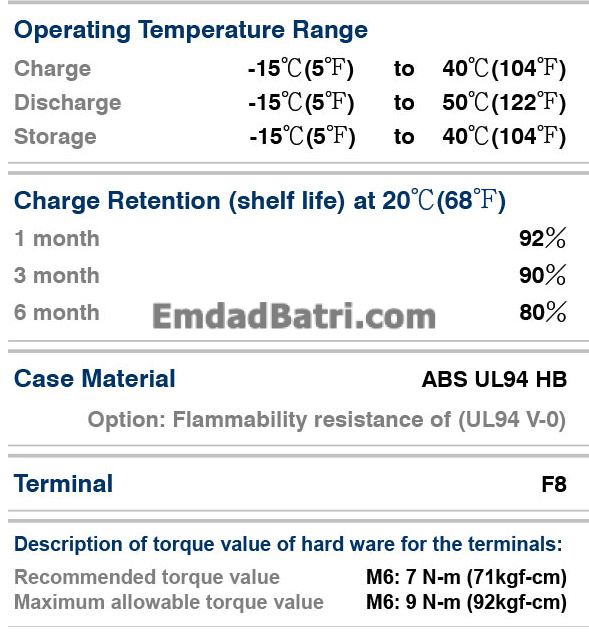Click the Terminal heading
The width and height of the screenshot is (589, 633).
(63, 484)
